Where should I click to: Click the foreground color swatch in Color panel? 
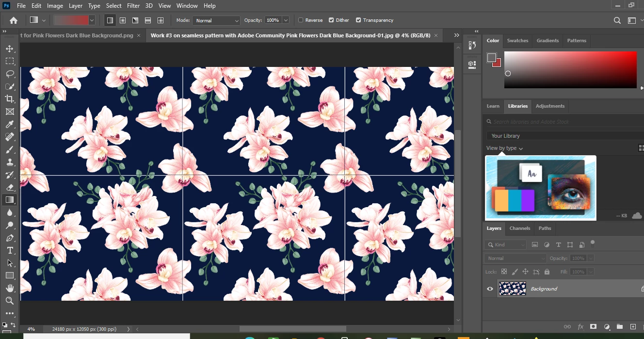click(492, 58)
